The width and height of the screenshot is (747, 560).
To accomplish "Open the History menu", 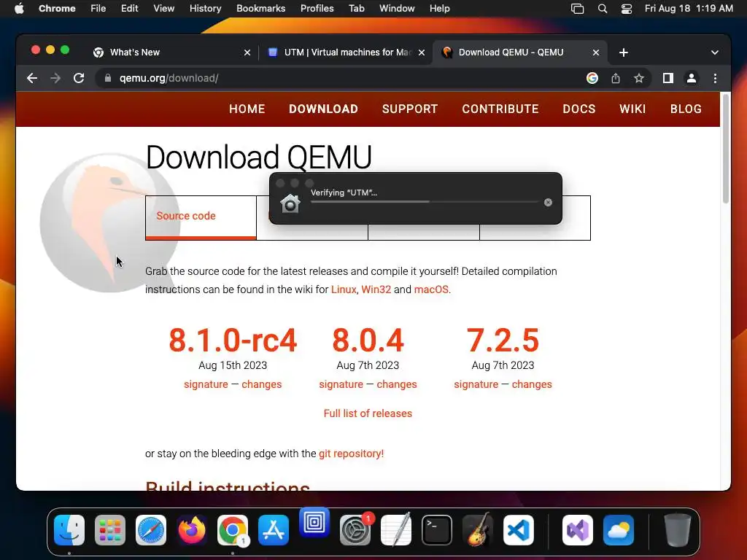I will coord(205,9).
